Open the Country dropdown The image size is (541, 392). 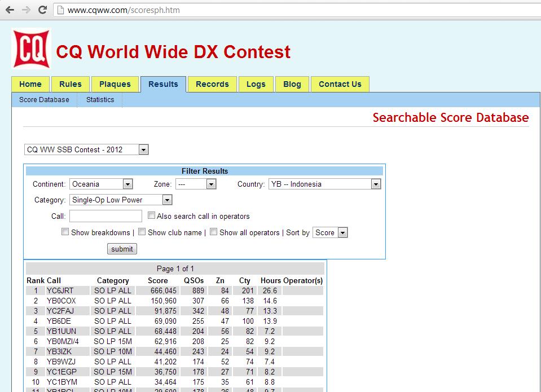pos(325,184)
